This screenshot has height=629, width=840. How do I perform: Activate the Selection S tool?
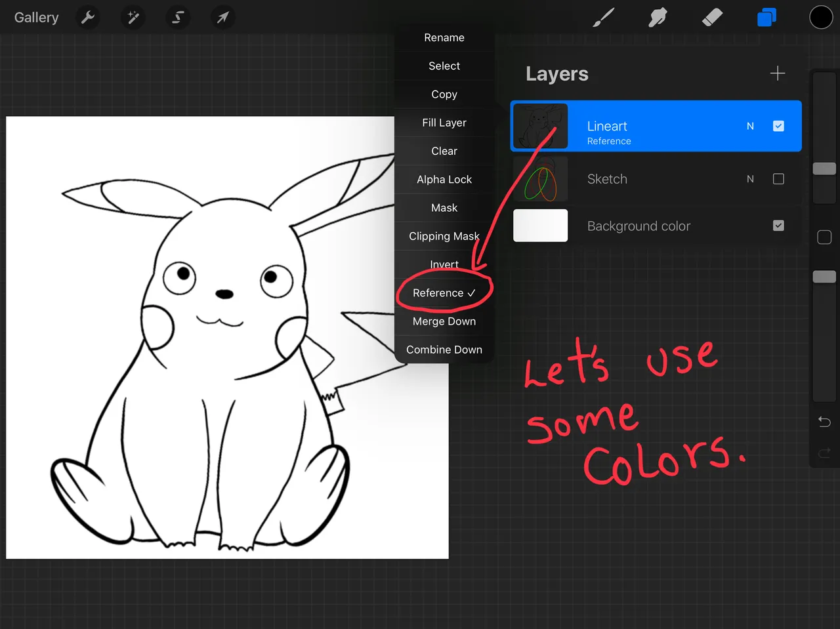[178, 18]
